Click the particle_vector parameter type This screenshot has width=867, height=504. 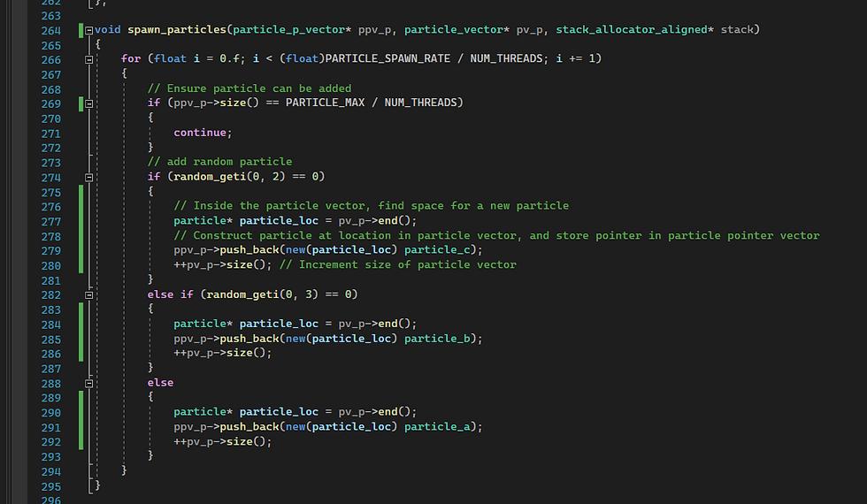pyautogui.click(x=453, y=30)
